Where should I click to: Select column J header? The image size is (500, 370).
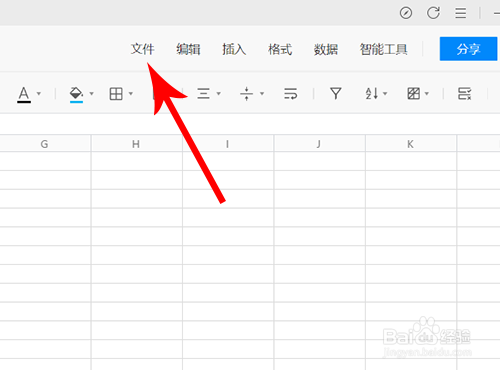click(x=320, y=144)
